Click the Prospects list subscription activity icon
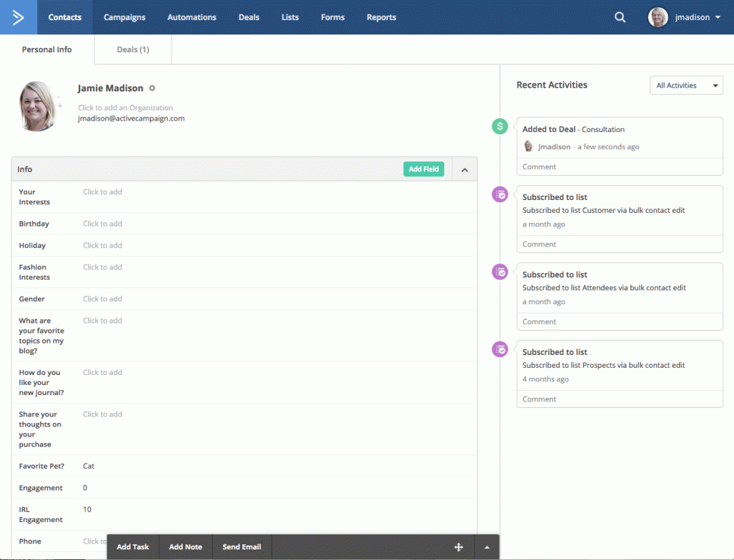 point(500,349)
